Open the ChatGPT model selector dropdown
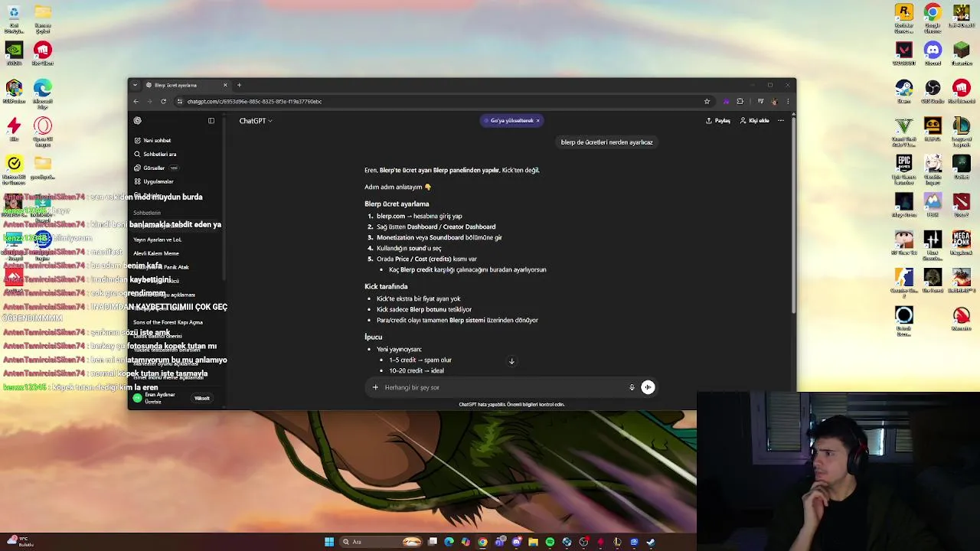This screenshot has height=551, width=980. coord(256,120)
